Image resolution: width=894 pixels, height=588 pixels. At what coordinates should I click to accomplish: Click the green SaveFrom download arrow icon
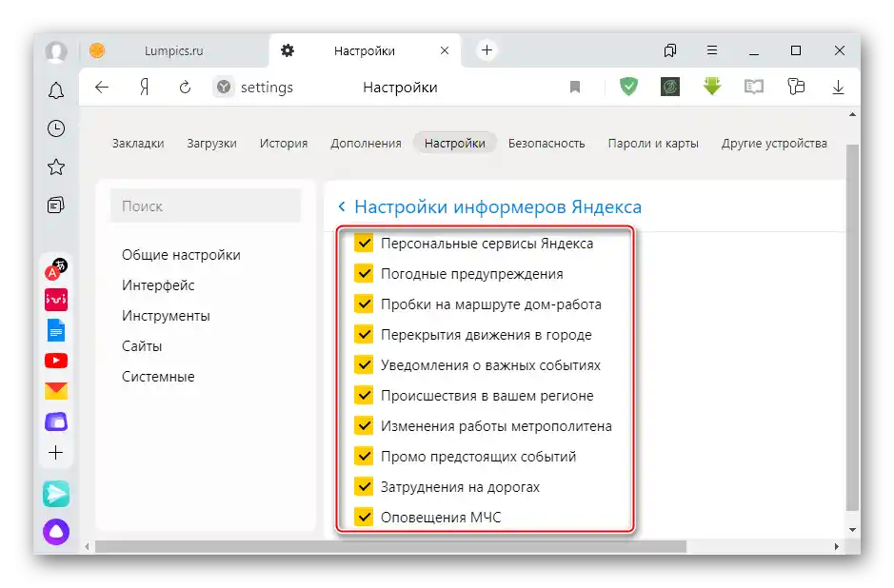(711, 86)
